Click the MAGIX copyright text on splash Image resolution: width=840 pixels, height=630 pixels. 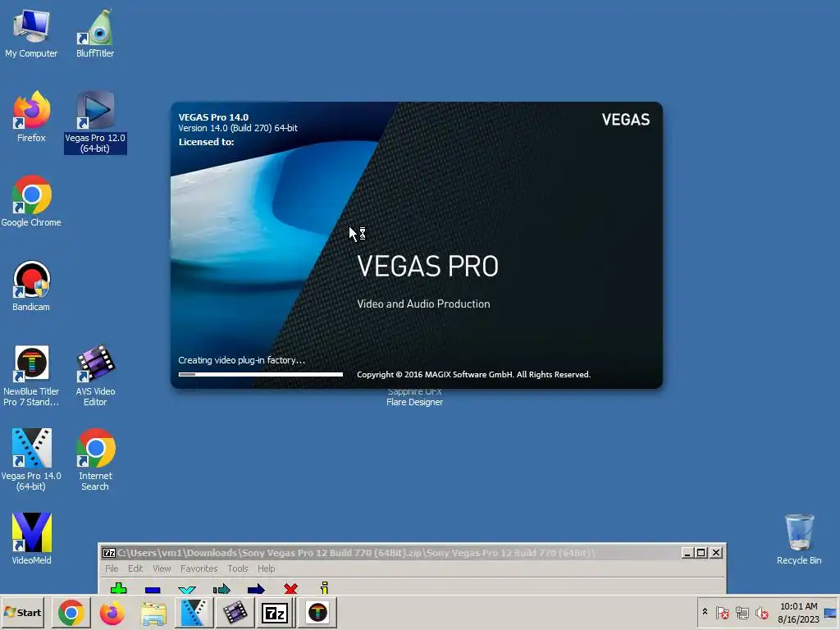pos(473,374)
